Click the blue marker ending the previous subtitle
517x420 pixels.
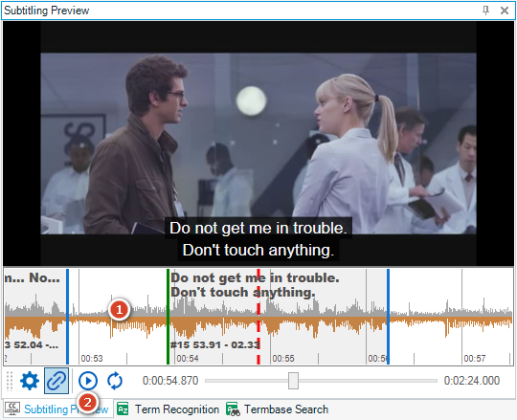[x=67, y=317]
